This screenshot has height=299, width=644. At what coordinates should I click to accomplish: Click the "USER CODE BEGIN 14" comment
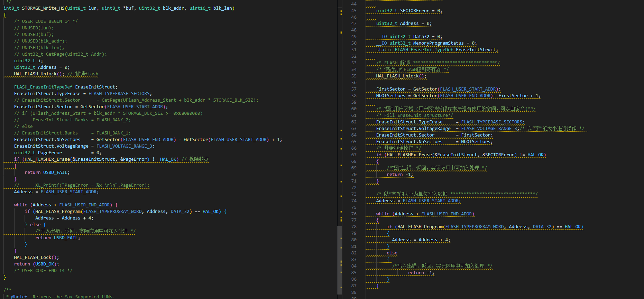46,21
